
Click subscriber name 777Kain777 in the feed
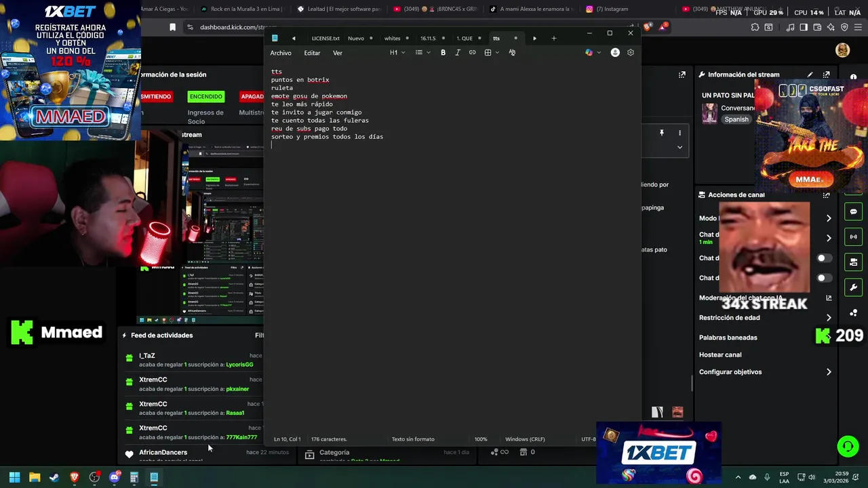coord(241,437)
